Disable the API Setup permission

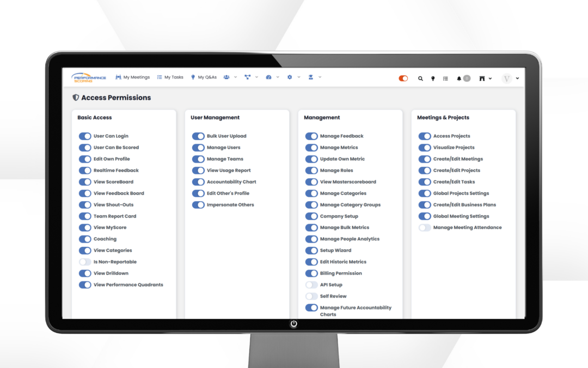(x=311, y=284)
